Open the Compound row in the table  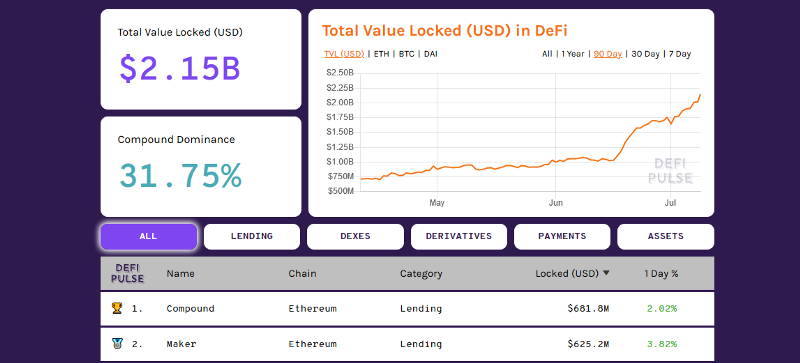[407, 308]
